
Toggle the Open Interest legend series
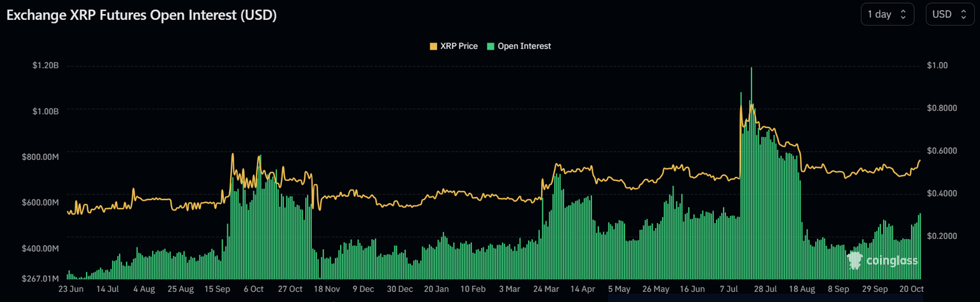[519, 46]
